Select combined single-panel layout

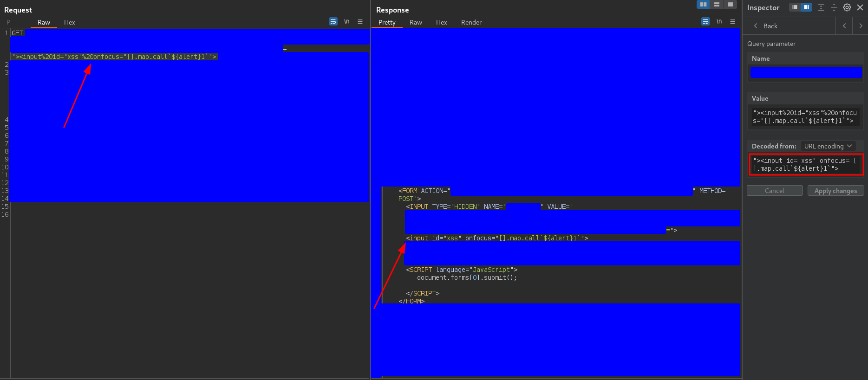(730, 4)
